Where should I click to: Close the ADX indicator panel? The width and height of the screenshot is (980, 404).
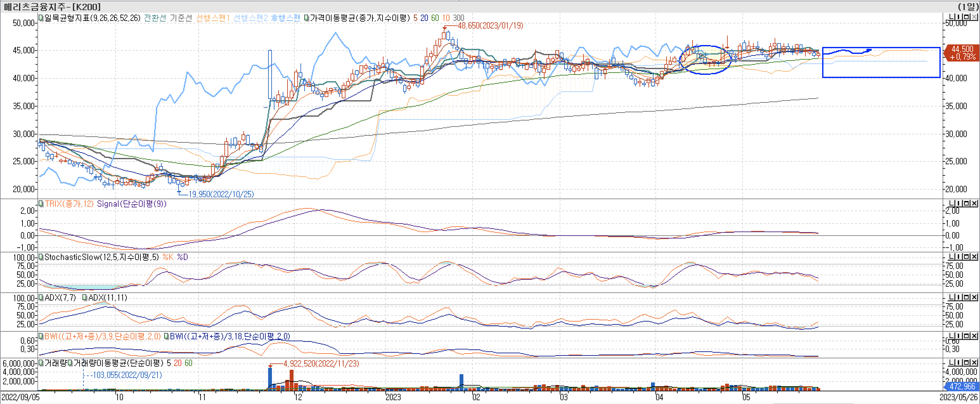coord(974,297)
